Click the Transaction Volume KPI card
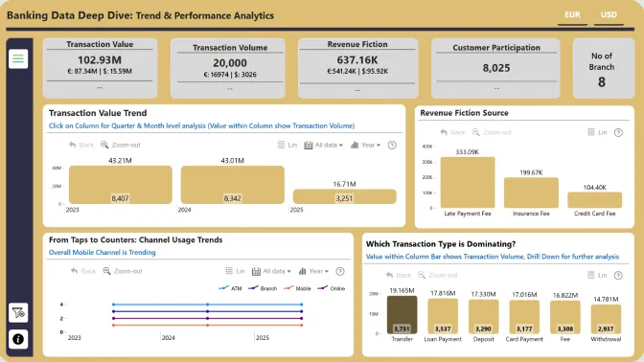 pyautogui.click(x=230, y=68)
